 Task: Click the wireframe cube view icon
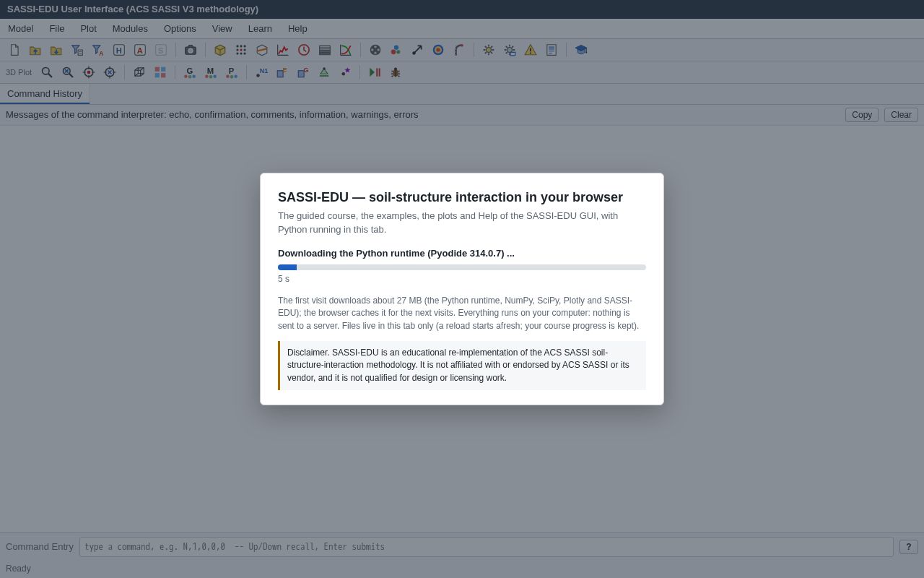[x=139, y=72]
